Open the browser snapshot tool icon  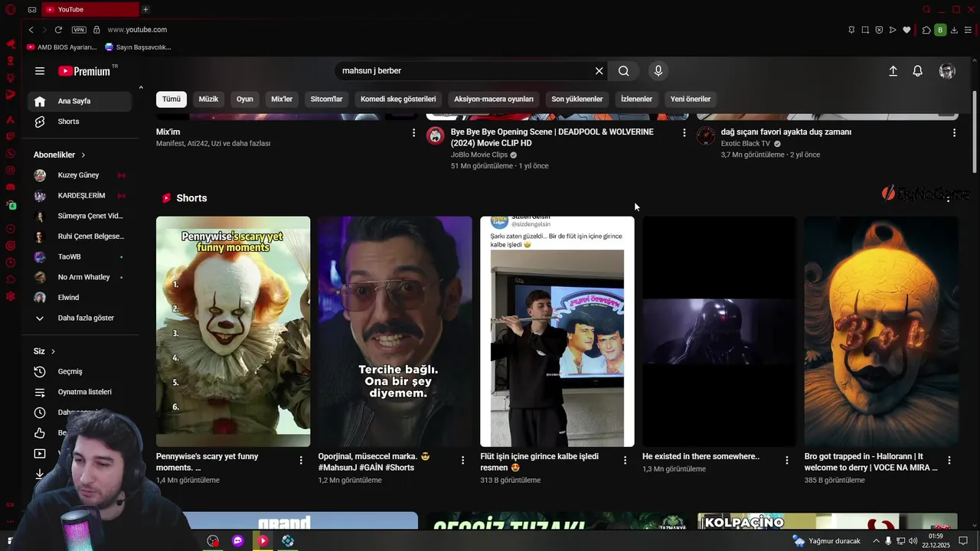[865, 30]
